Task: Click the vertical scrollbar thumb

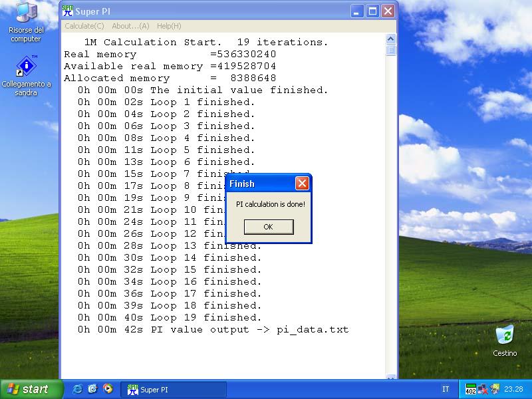Action: 390,51
